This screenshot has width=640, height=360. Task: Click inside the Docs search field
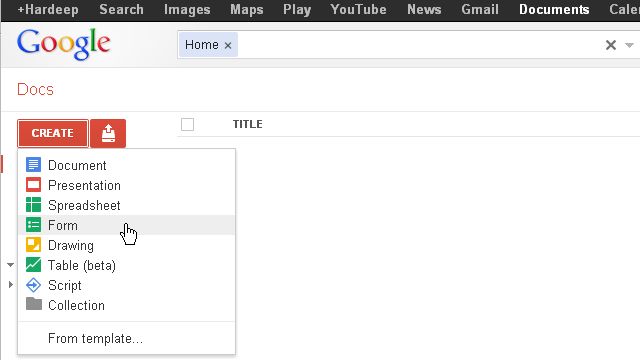point(420,44)
